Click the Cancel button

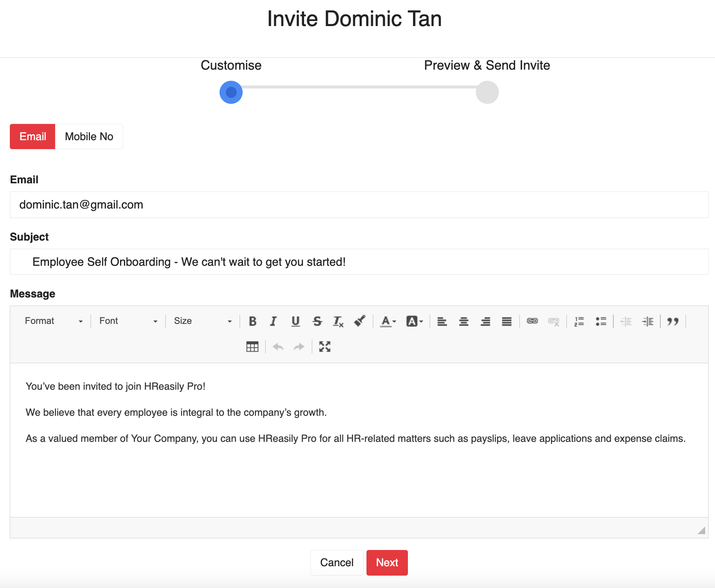point(337,562)
